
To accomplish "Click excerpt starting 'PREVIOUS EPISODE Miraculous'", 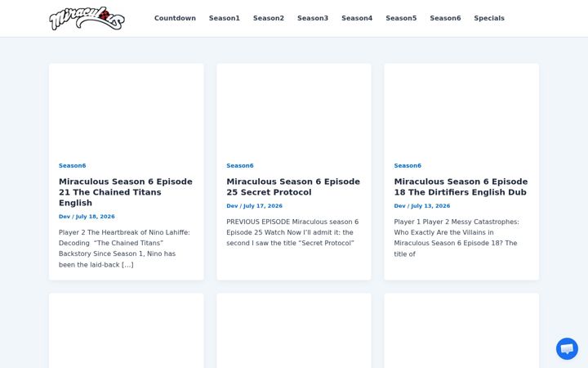I will pos(292,232).
